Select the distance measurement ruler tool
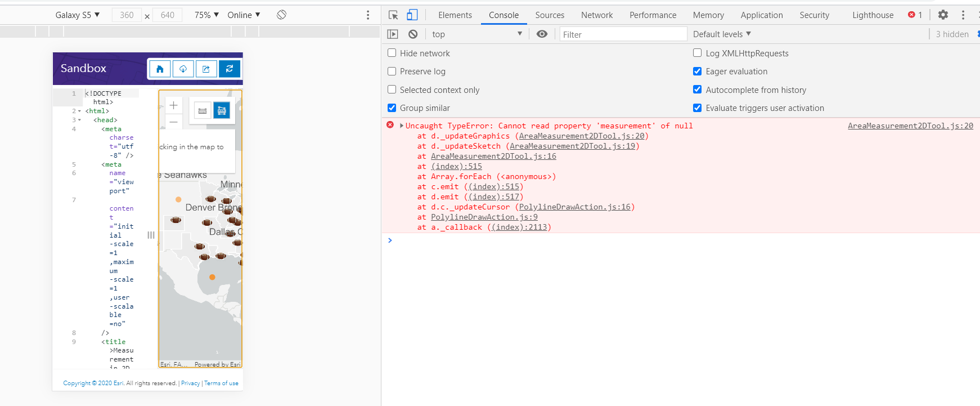The height and width of the screenshot is (406, 980). point(203,111)
